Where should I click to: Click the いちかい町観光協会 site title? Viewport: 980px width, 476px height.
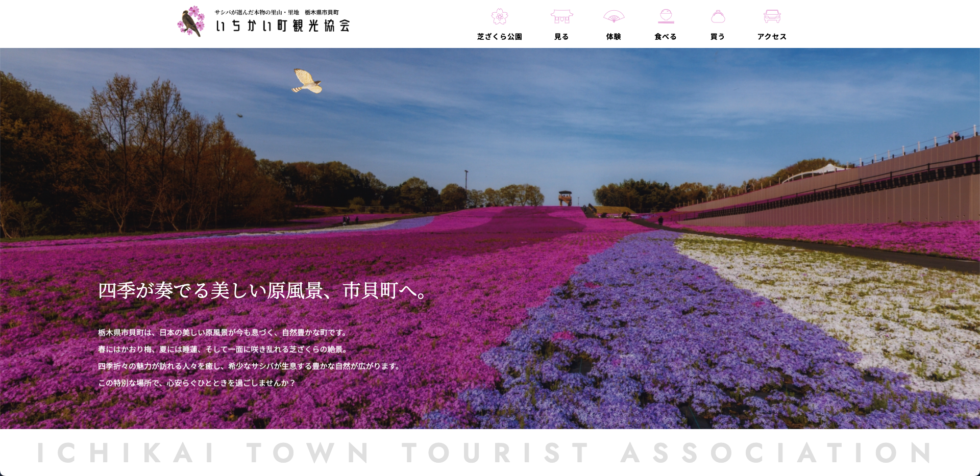[283, 26]
